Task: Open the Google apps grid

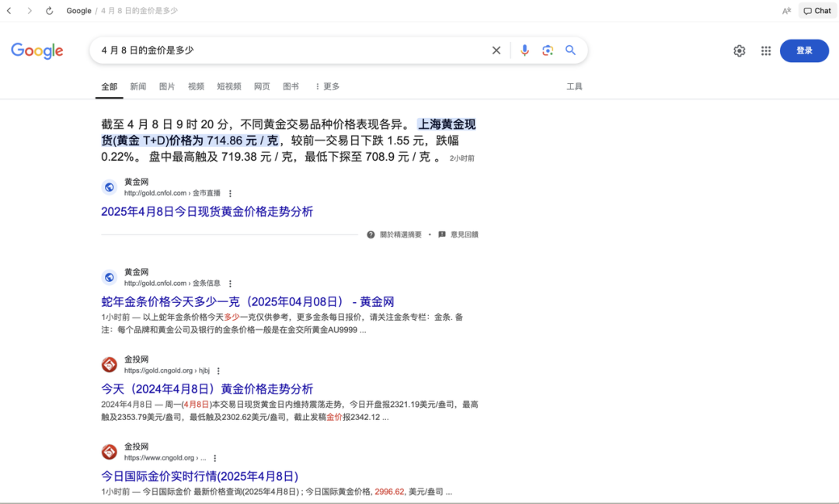Action: click(765, 50)
